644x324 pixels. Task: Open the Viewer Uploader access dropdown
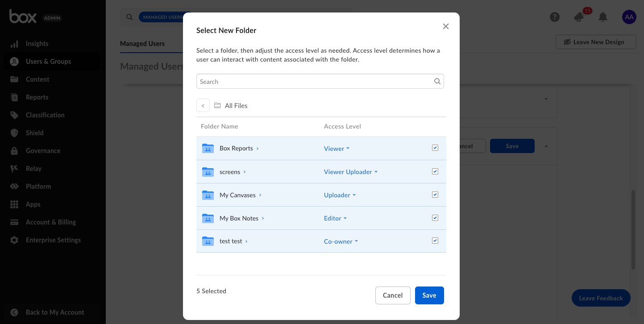[350, 172]
